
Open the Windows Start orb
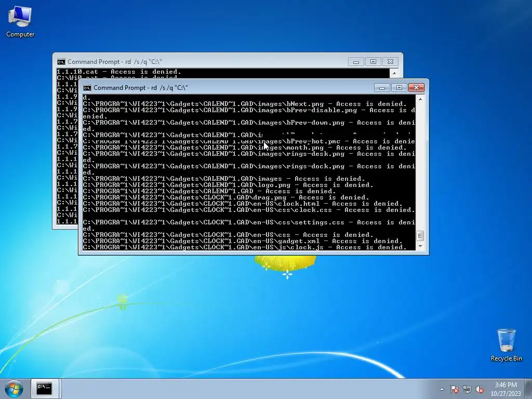pos(14,389)
